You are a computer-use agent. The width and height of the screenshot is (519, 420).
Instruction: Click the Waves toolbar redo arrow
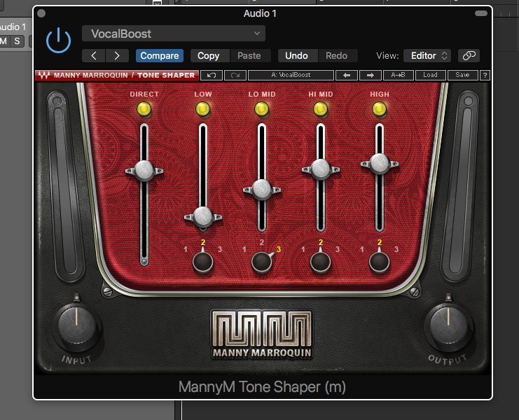pyautogui.click(x=235, y=75)
